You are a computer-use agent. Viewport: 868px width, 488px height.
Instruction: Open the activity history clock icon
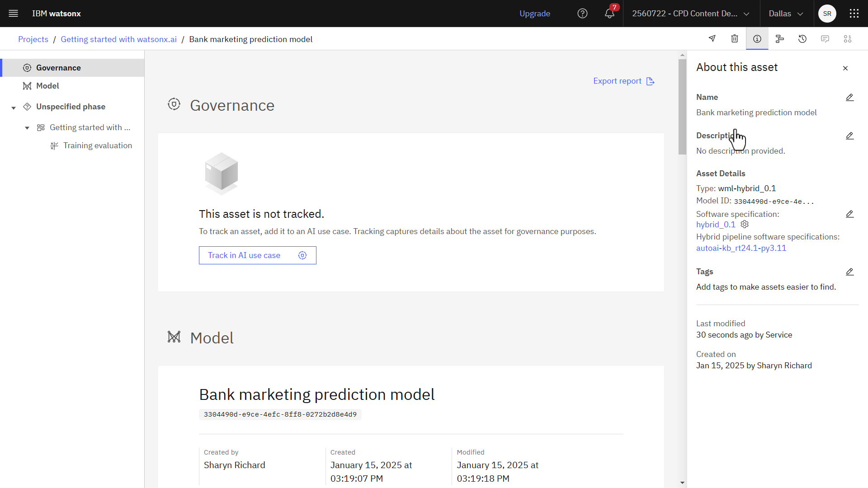click(x=802, y=39)
